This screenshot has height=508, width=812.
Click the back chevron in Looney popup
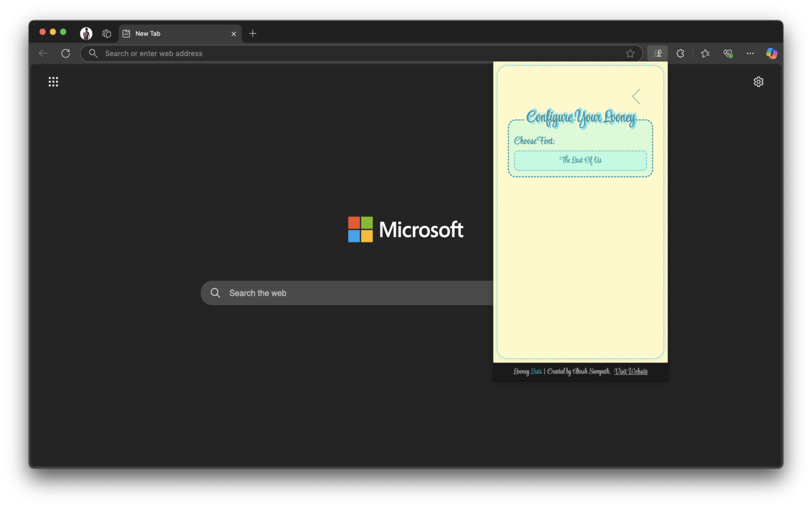636,97
